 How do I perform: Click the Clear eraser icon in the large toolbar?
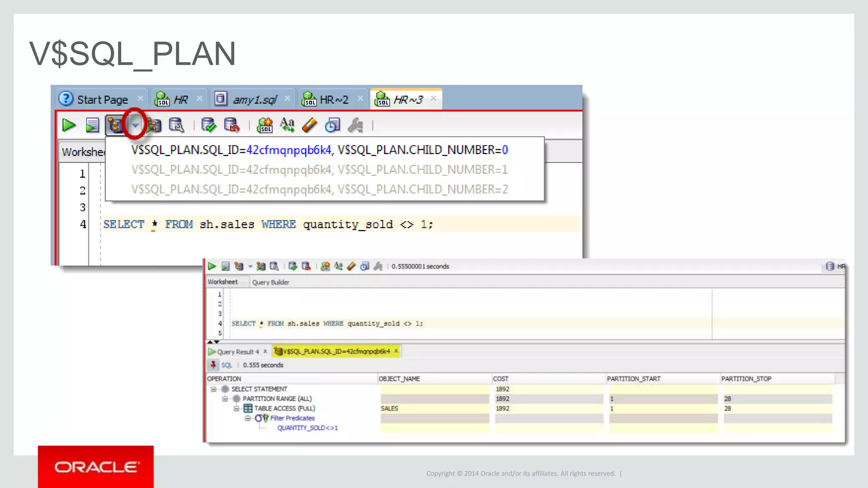pyautogui.click(x=310, y=125)
